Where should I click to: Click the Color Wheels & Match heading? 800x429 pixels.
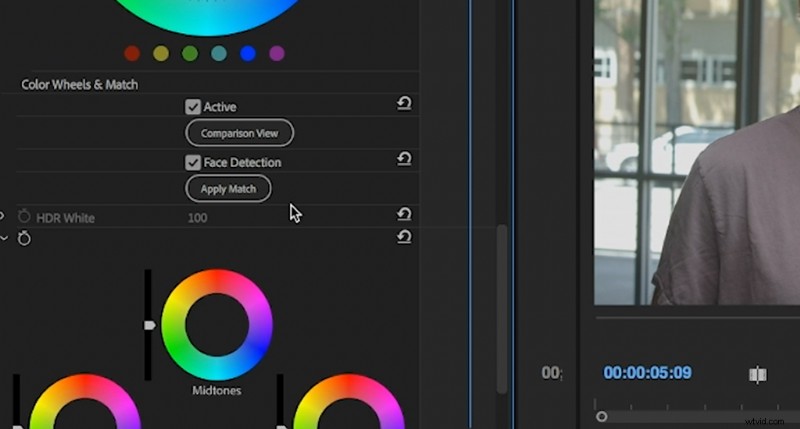(80, 85)
